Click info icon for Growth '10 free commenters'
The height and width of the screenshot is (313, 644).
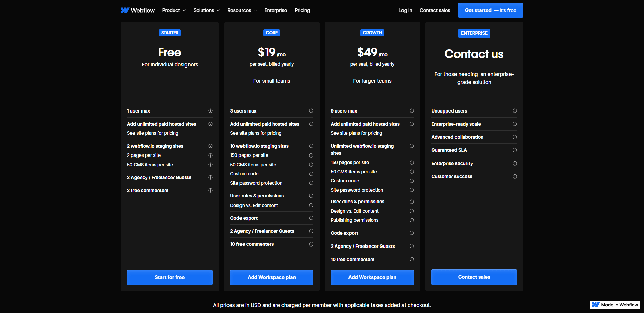412,259
